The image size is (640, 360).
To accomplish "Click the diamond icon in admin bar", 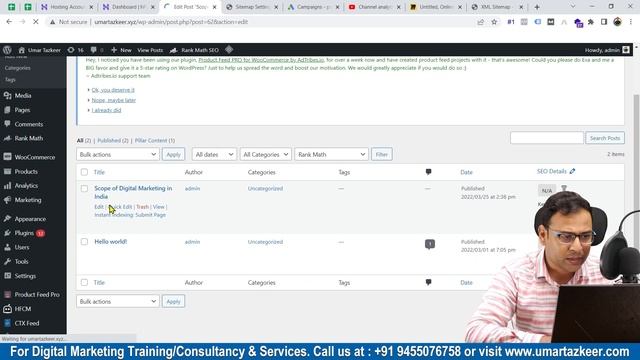I will tap(229, 49).
